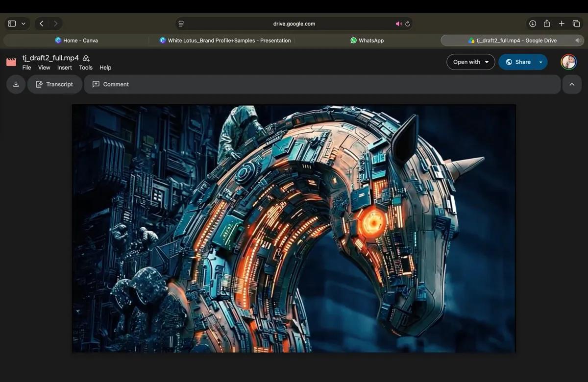Toggle the Safari sidebar icon

pos(12,24)
